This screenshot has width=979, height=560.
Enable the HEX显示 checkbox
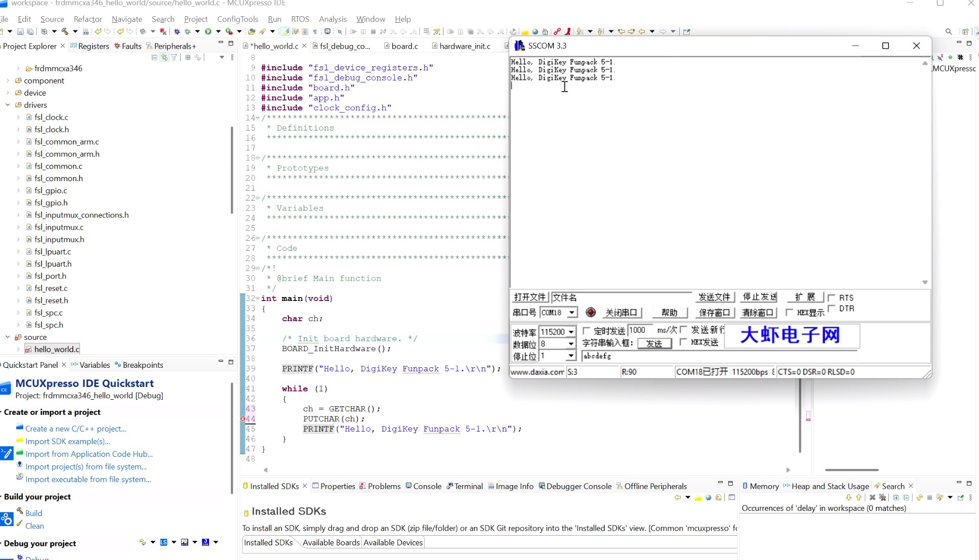(x=789, y=313)
